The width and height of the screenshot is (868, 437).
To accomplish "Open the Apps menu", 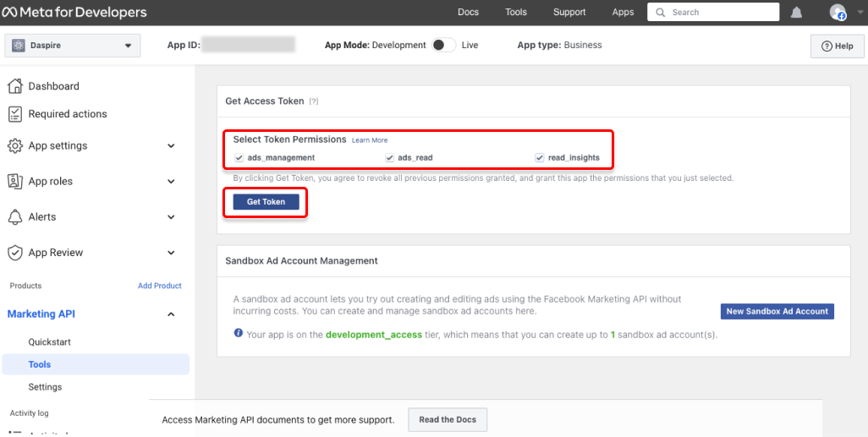I will coord(624,12).
